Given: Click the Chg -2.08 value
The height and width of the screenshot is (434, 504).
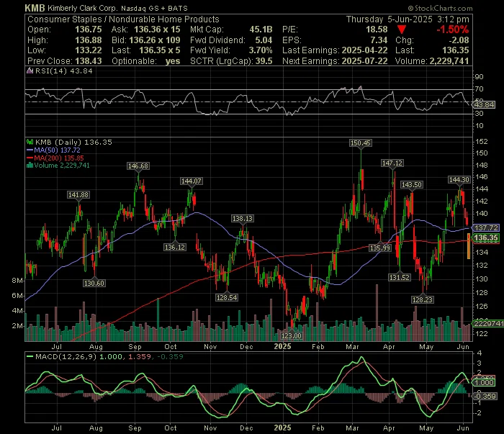Looking at the screenshot, I should (x=459, y=40).
